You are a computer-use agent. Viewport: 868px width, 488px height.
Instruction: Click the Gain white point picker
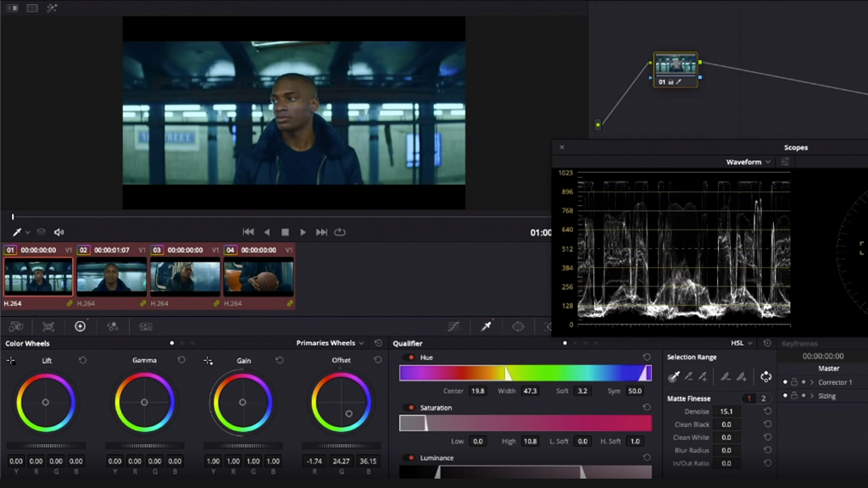point(208,361)
